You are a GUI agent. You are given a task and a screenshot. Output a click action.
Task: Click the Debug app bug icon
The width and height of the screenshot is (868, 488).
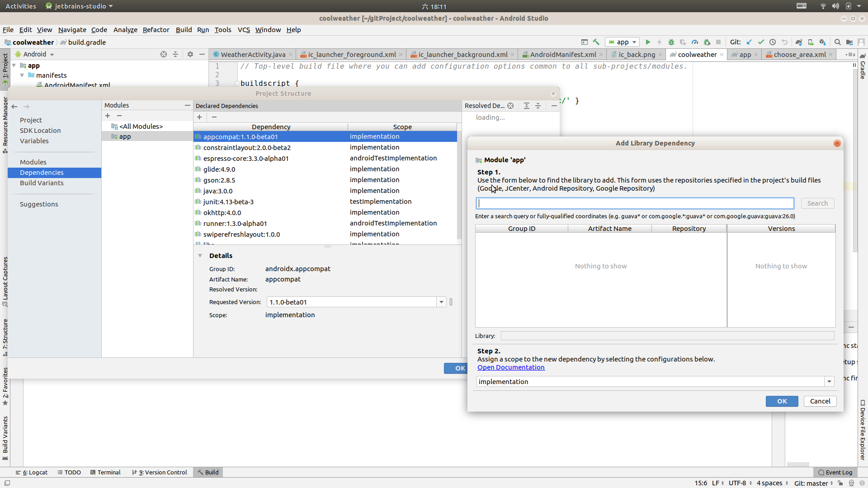coord(671,42)
